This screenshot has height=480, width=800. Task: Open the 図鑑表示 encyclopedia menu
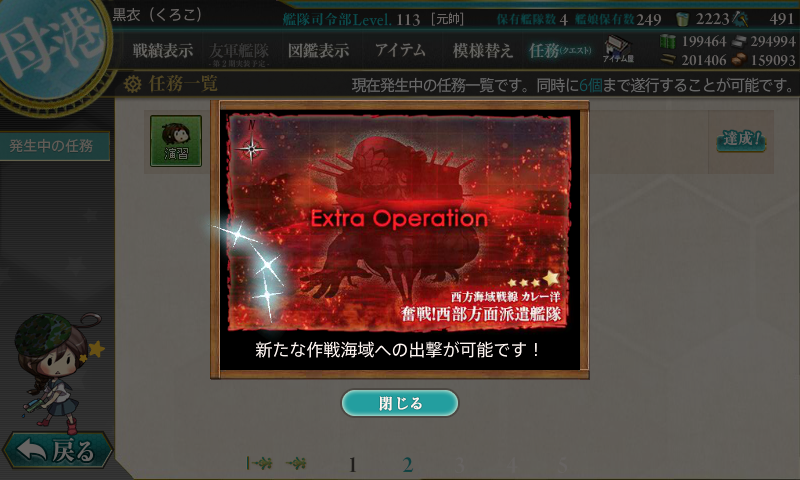pyautogui.click(x=318, y=50)
